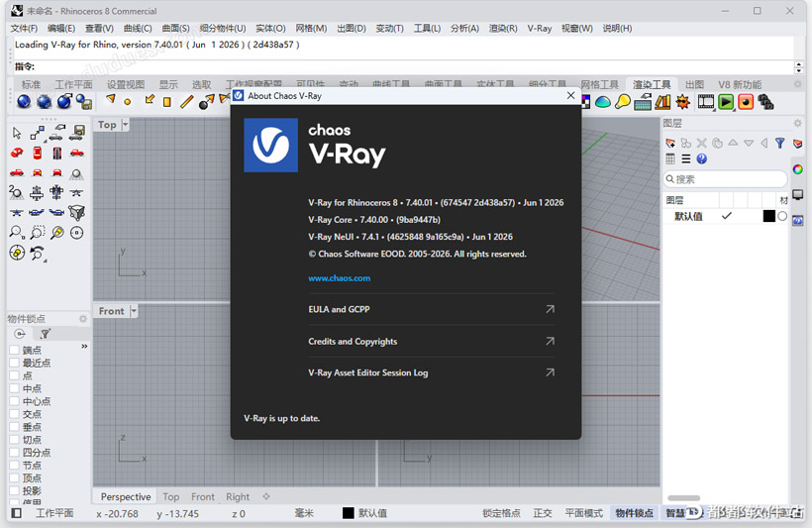The image size is (812, 528).
Task: Click Credits and Copyrights in About dialog
Action: click(x=353, y=341)
